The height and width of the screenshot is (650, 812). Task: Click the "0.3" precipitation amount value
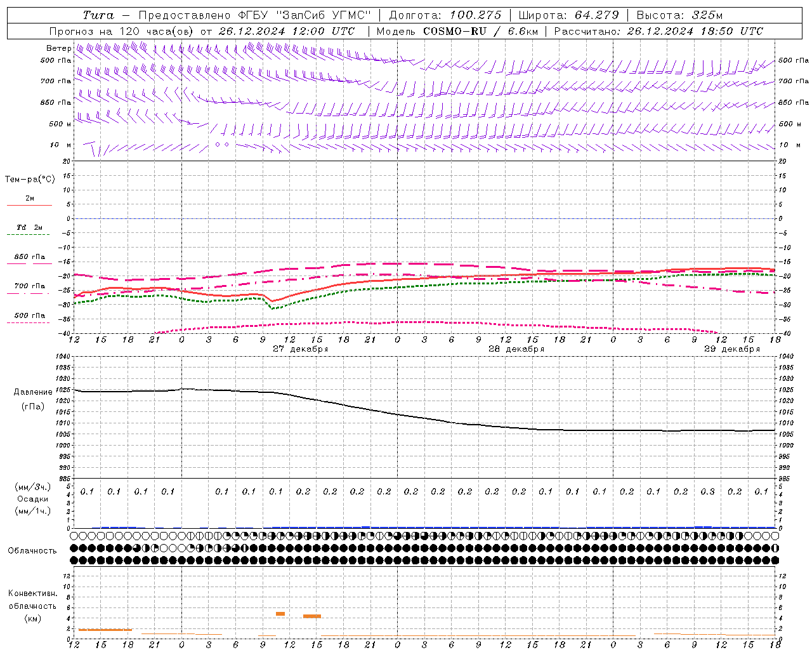707,492
